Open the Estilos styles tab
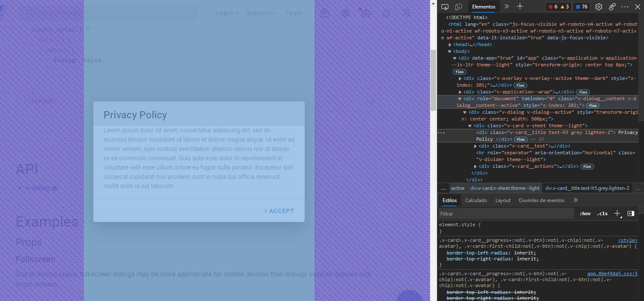This screenshot has height=301, width=644. coord(450,200)
